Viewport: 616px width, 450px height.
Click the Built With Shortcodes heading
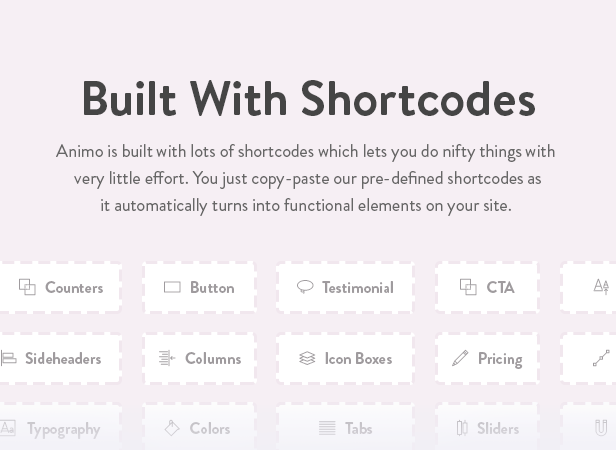click(x=308, y=99)
